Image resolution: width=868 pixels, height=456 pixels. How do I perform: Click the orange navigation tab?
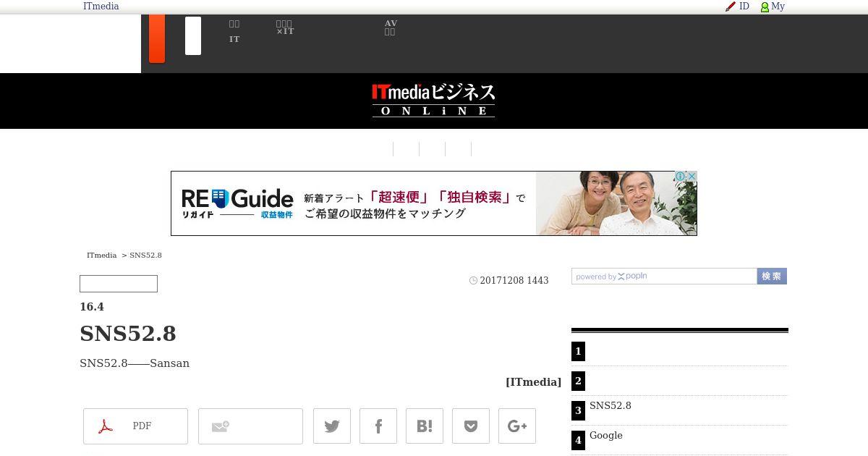(157, 39)
